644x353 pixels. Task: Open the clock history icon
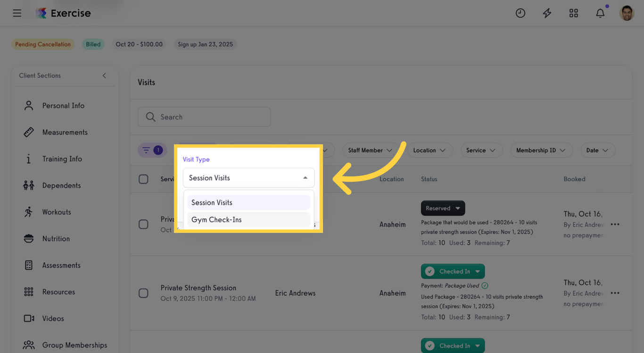[520, 13]
